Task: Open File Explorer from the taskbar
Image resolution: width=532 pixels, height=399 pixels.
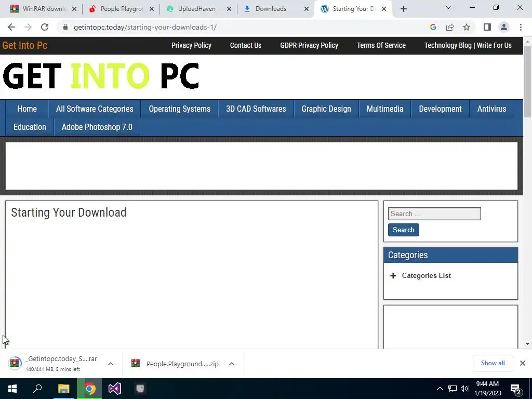Action: (x=63, y=389)
